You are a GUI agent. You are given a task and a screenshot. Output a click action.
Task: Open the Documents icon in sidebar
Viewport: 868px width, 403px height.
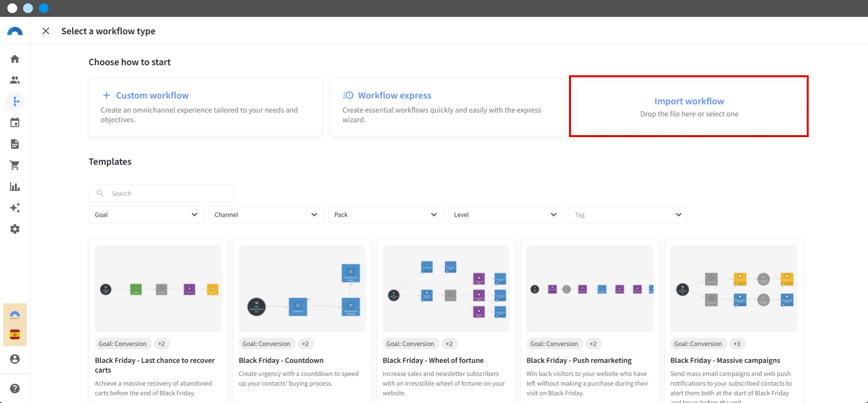click(15, 144)
